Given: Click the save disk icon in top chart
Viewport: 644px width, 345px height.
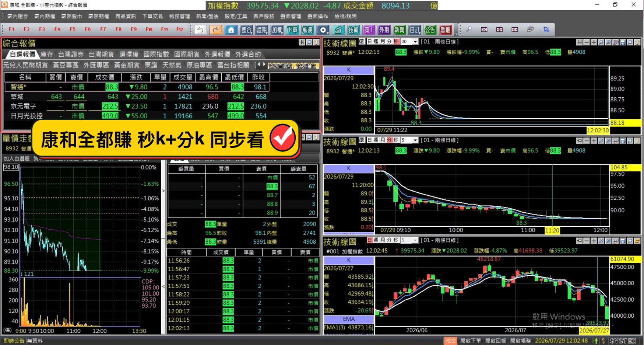Looking at the screenshot, I should 623,42.
